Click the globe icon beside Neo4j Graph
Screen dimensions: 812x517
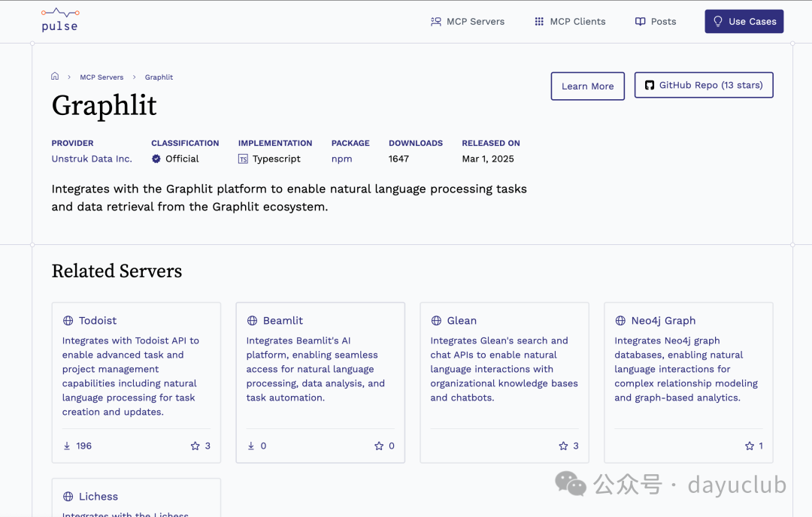pyautogui.click(x=620, y=321)
